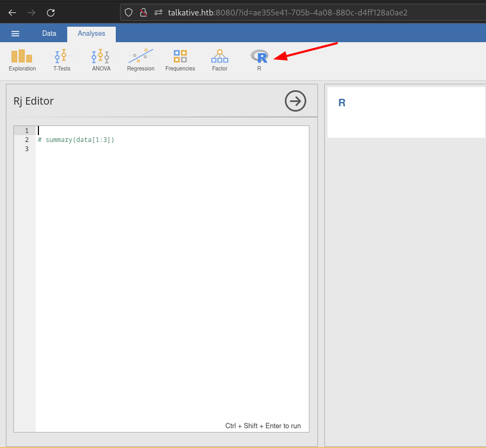This screenshot has width=486, height=448.
Task: Place cursor on editor line 3
Action: point(160,149)
